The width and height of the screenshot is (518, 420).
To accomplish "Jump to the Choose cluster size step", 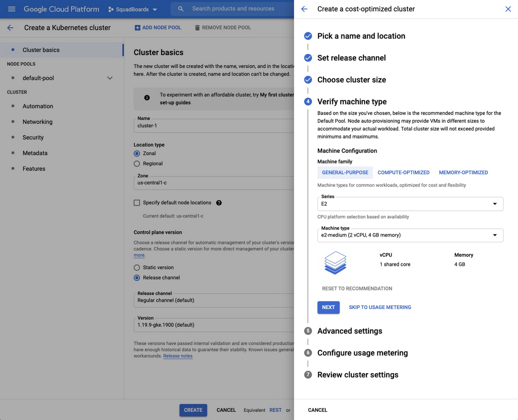I will click(x=351, y=79).
